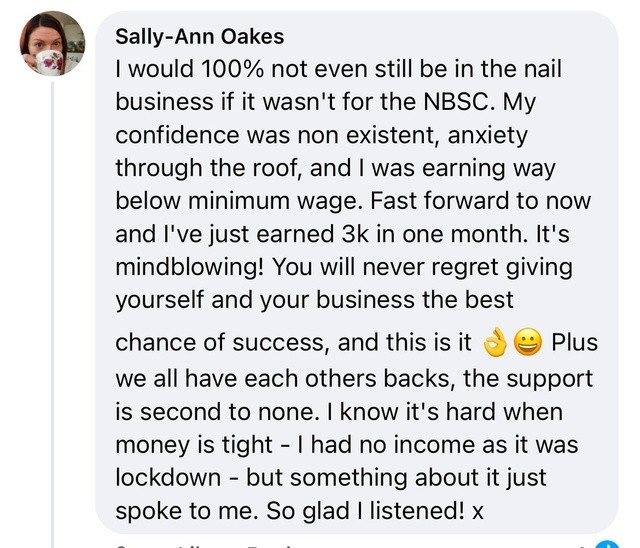The width and height of the screenshot is (640, 548).
Task: Click the OK hand emoji
Action: 495,343
